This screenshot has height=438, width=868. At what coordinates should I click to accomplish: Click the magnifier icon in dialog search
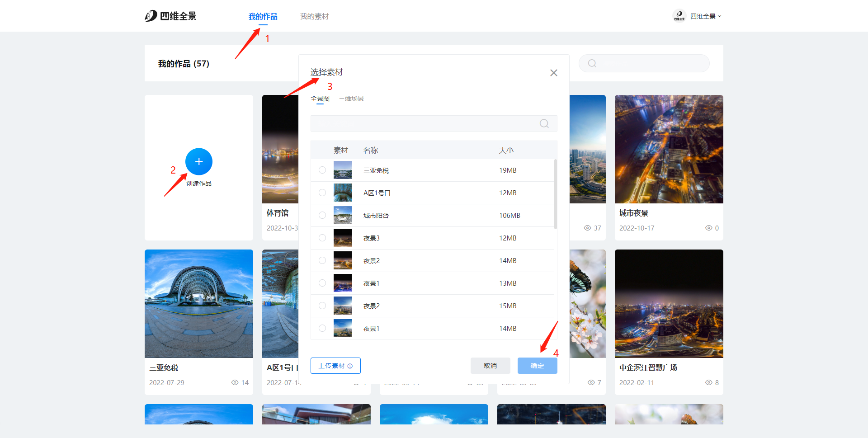point(544,123)
